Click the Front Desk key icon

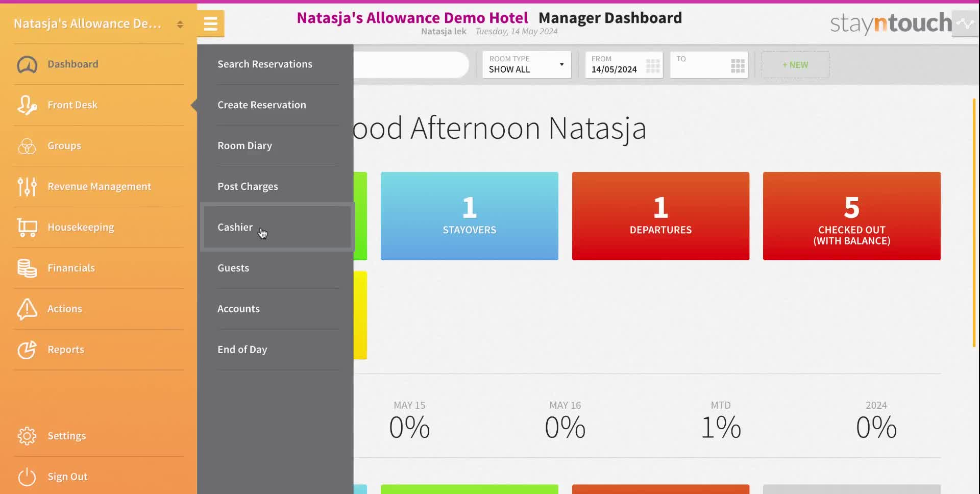coord(27,105)
